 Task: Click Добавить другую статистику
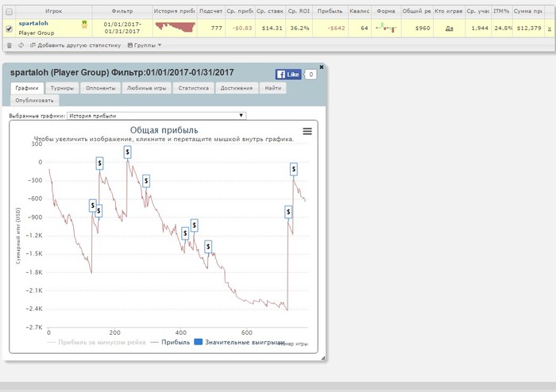point(76,45)
